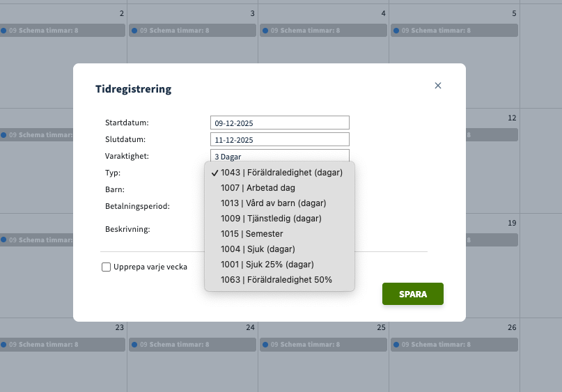
Task: Open schedule entry on day 24
Action: [x=192, y=344]
